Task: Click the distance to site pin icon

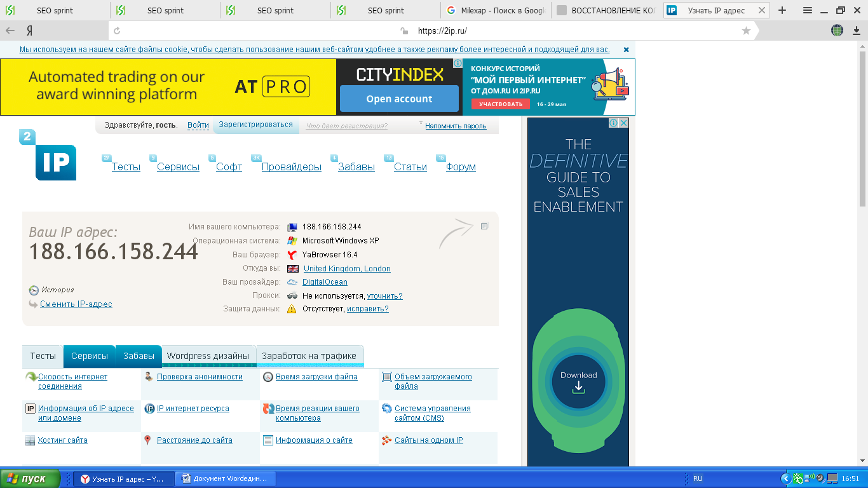Action: point(149,440)
